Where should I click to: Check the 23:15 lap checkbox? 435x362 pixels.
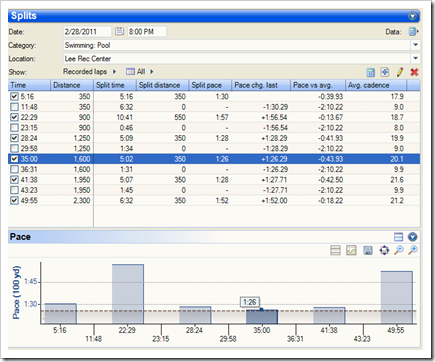point(14,128)
